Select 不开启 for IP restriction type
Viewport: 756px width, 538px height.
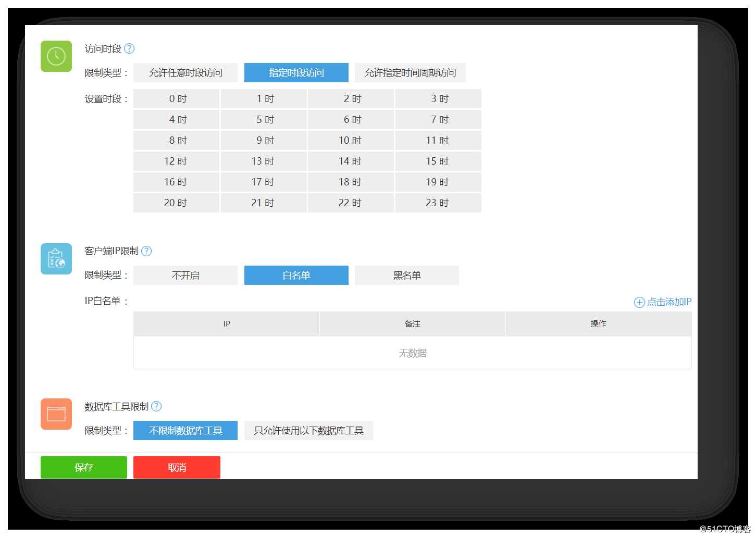185,276
